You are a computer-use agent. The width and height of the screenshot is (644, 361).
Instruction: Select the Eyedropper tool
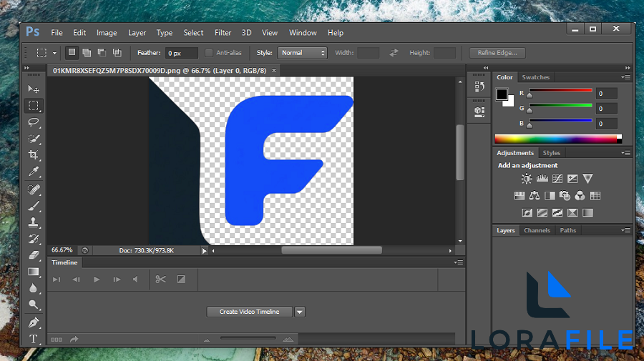(x=34, y=172)
